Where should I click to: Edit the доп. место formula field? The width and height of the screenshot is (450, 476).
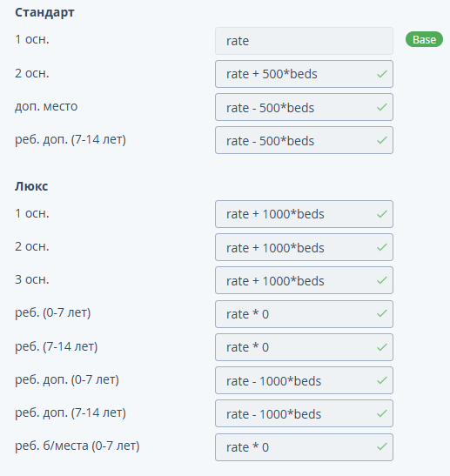304,107
